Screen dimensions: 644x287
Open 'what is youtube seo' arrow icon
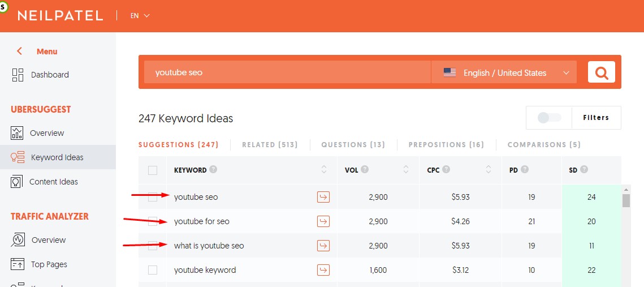pos(323,246)
